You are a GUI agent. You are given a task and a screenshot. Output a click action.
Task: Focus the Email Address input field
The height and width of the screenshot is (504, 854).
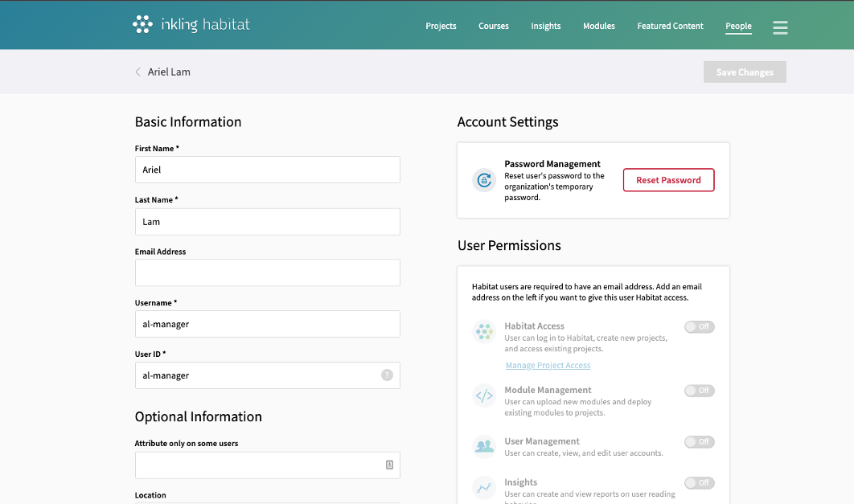[x=267, y=272]
